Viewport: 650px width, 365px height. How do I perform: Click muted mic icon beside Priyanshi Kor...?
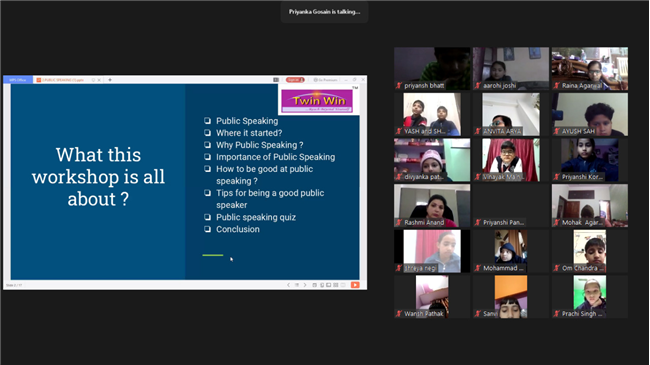point(556,177)
